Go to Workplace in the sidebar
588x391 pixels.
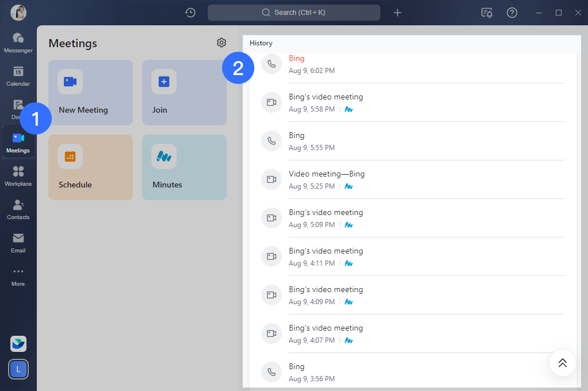point(18,176)
